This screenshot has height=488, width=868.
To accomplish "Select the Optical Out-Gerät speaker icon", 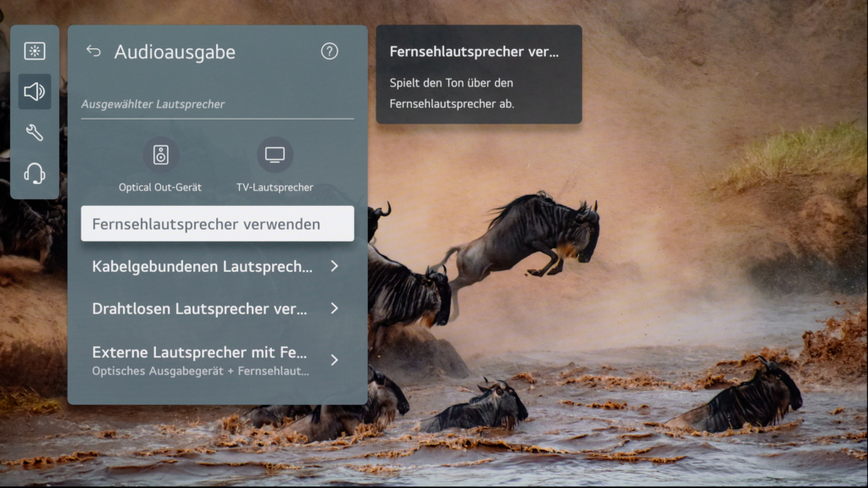I will pos(159,155).
